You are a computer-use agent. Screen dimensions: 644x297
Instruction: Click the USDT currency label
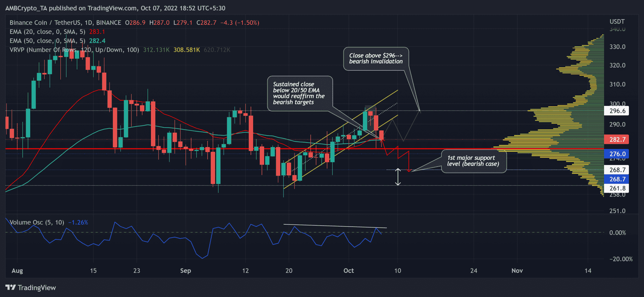[617, 22]
